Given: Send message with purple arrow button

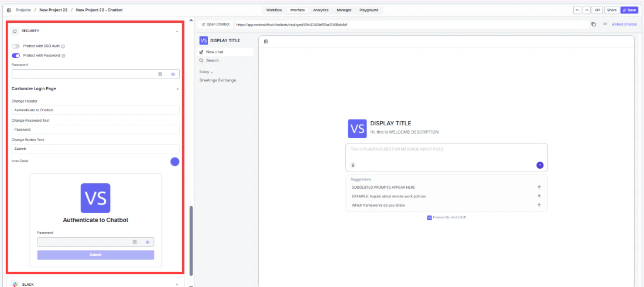Looking at the screenshot, I should pyautogui.click(x=540, y=165).
